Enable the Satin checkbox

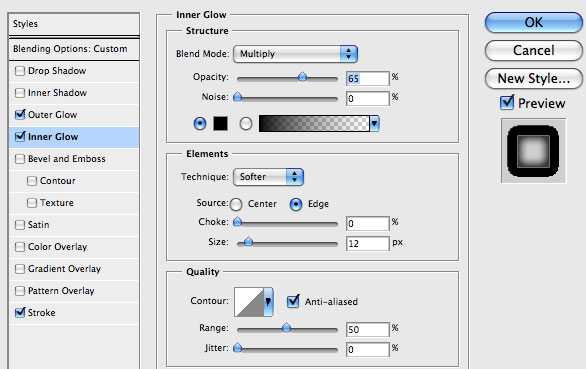(x=20, y=225)
